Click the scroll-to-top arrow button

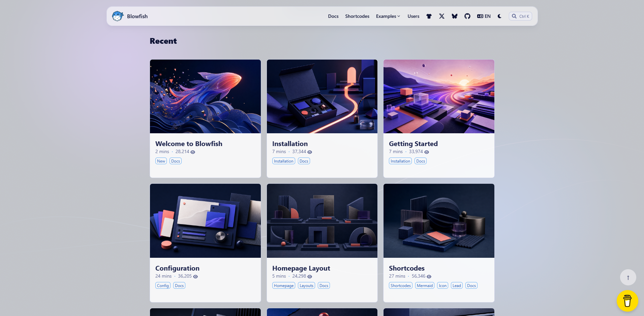tap(628, 278)
